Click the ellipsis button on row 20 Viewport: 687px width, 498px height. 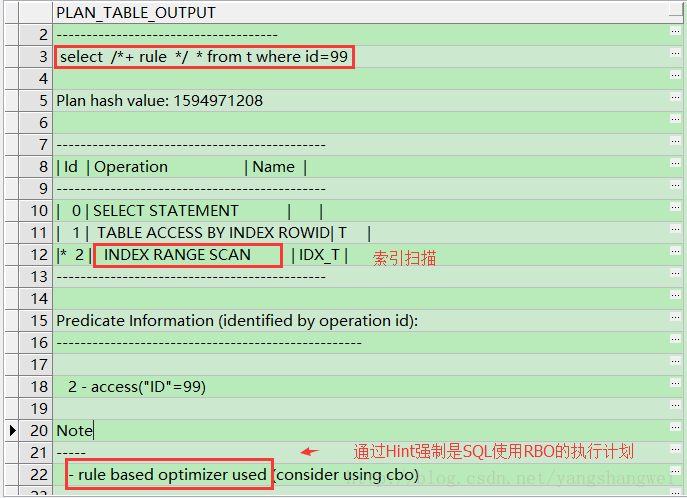click(x=676, y=429)
